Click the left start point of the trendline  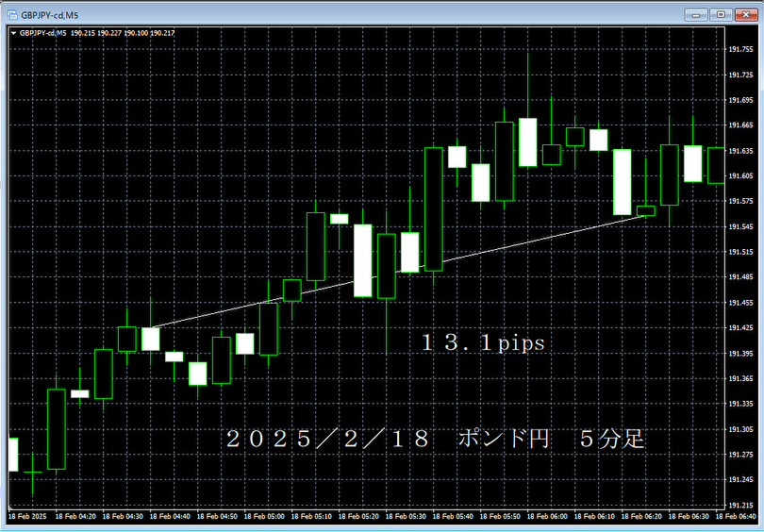152,327
